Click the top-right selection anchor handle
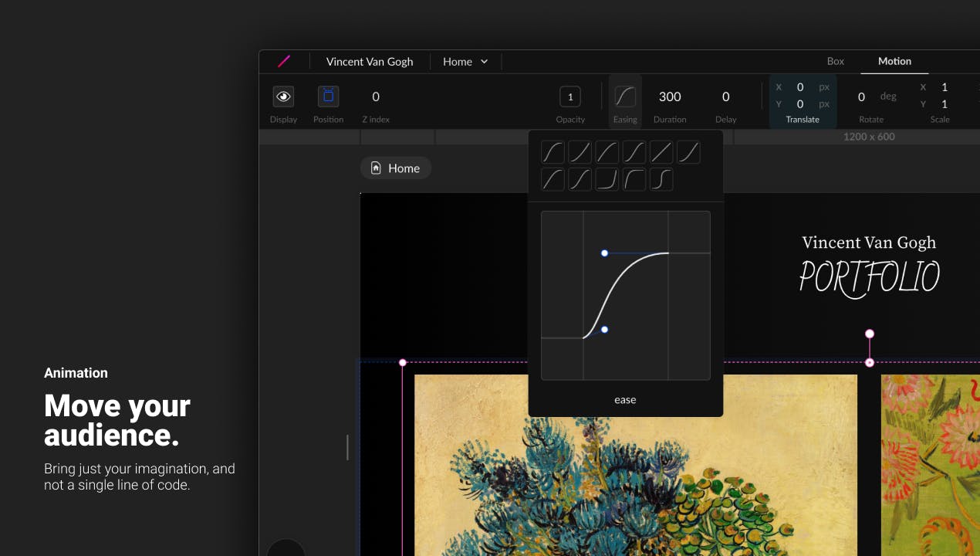This screenshot has height=556, width=980. [870, 362]
